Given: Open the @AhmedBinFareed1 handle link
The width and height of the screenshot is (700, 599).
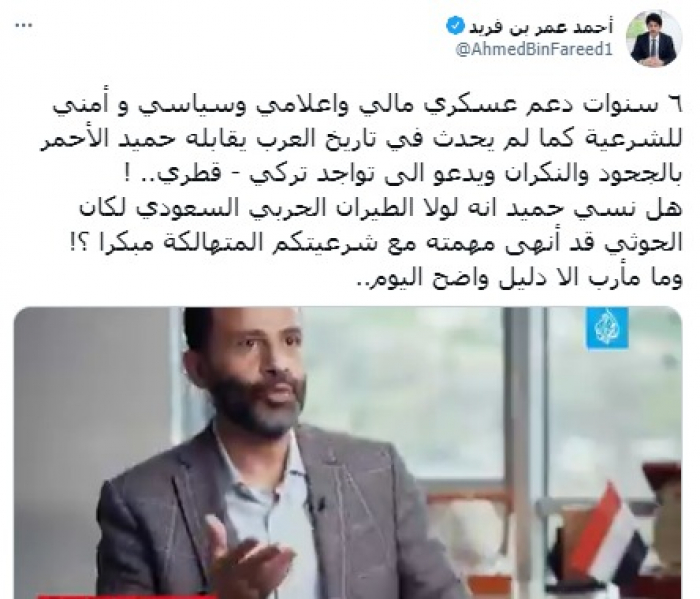Looking at the screenshot, I should coord(534,49).
